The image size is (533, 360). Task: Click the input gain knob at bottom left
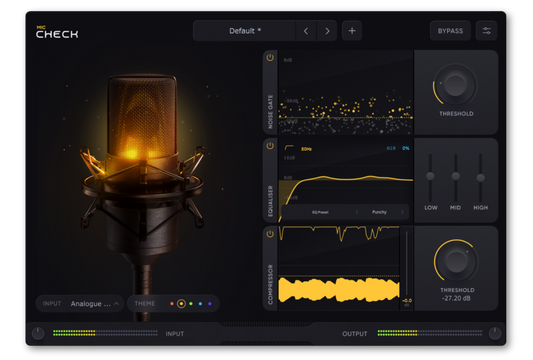point(38,333)
